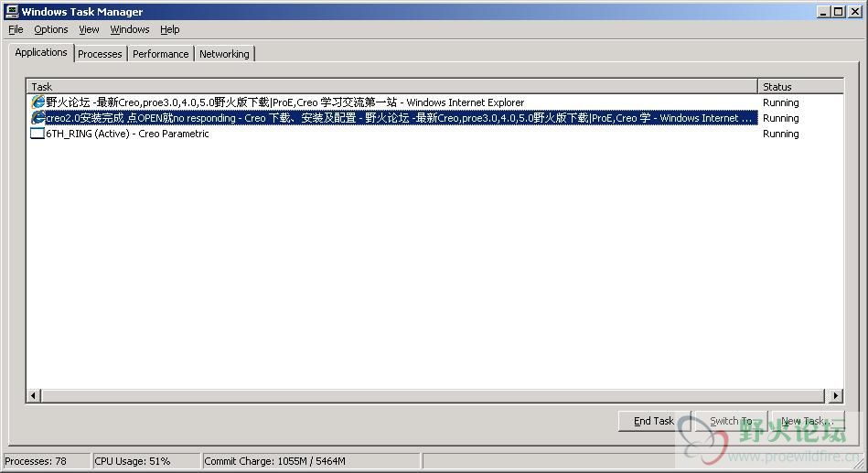Viewport: 868px width, 473px height.
Task: Click the Commit Charge status bar entry
Action: point(311,461)
